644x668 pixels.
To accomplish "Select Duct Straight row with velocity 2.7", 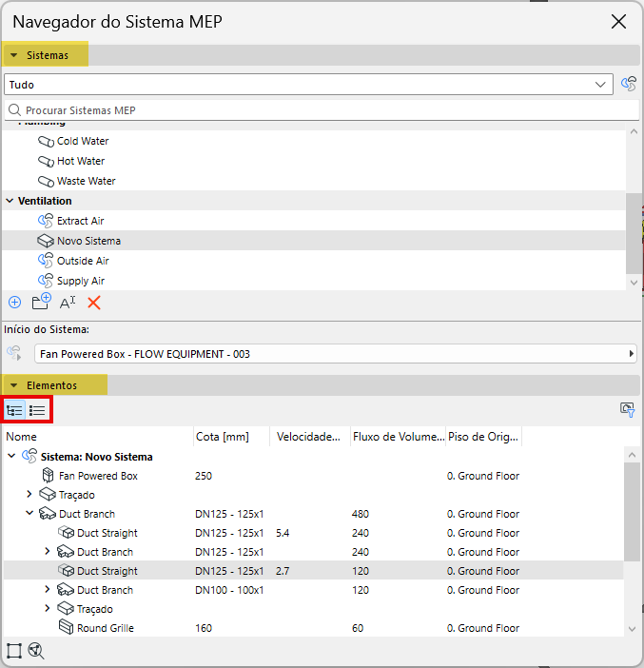I will pos(314,571).
